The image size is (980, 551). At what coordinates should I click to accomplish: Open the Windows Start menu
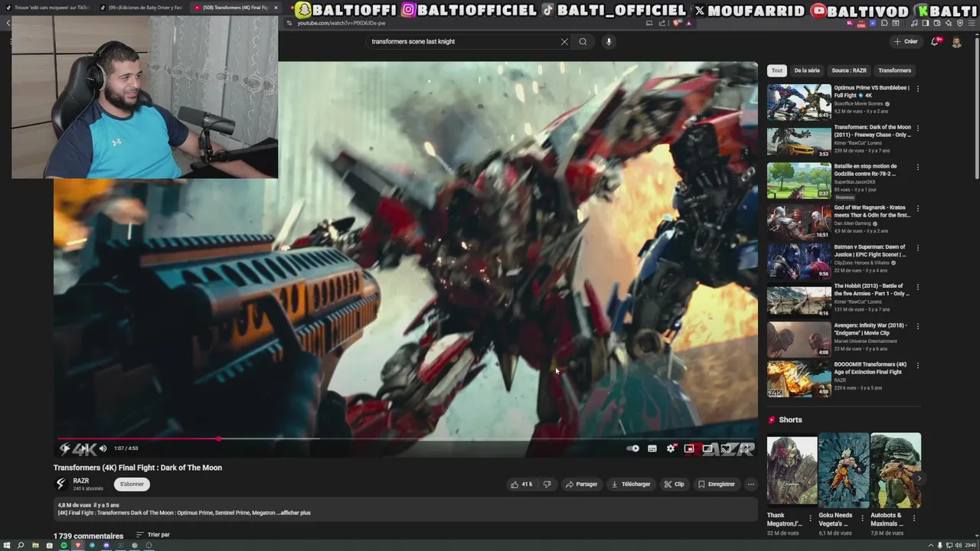click(x=7, y=546)
